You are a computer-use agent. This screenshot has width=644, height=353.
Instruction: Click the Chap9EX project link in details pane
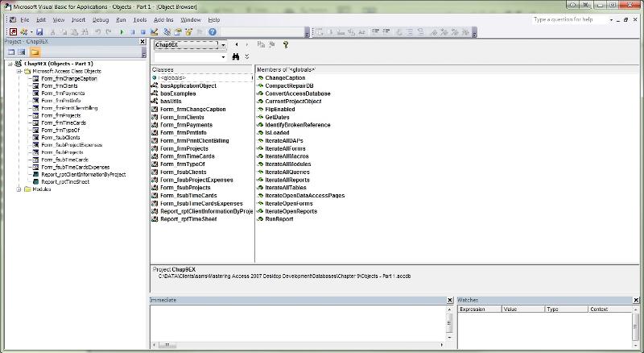[184, 269]
